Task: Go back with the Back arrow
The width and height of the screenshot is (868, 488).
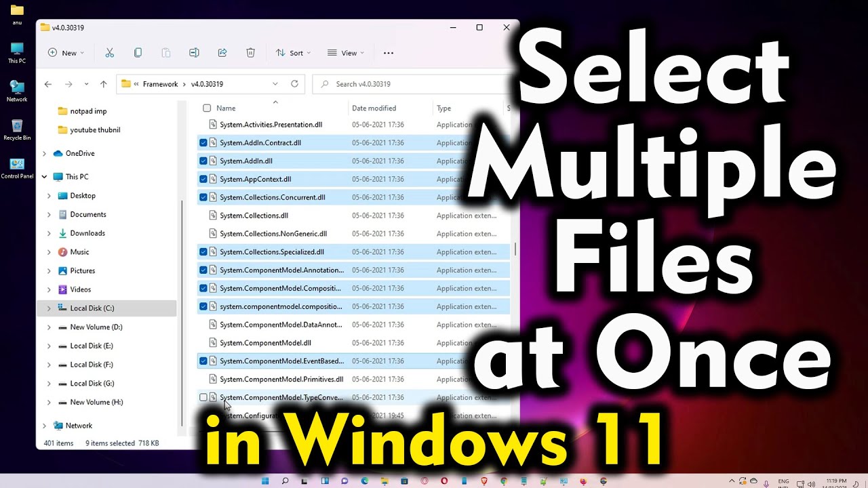Action: pyautogui.click(x=47, y=84)
